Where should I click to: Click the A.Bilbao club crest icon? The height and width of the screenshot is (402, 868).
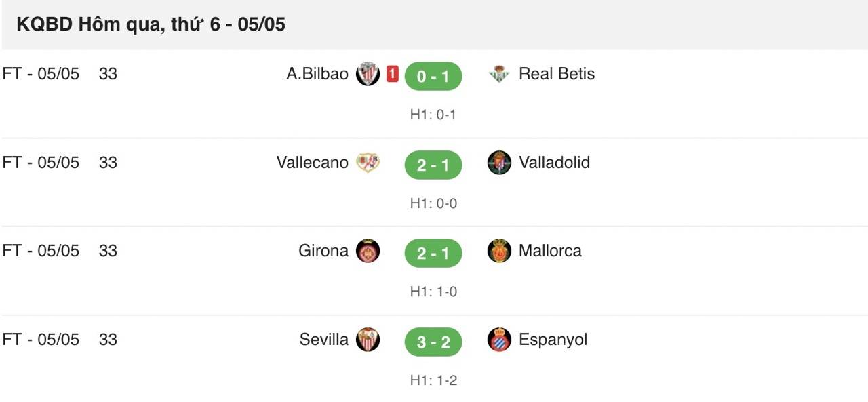tap(368, 74)
